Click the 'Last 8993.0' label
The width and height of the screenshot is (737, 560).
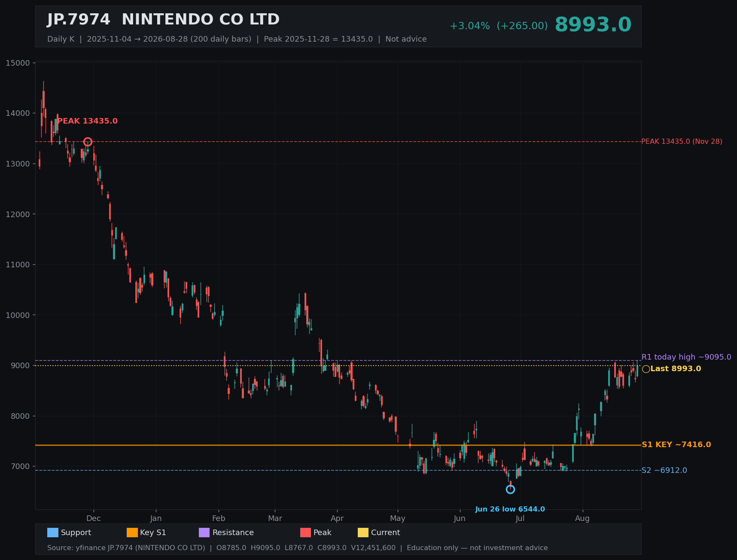[x=676, y=369]
